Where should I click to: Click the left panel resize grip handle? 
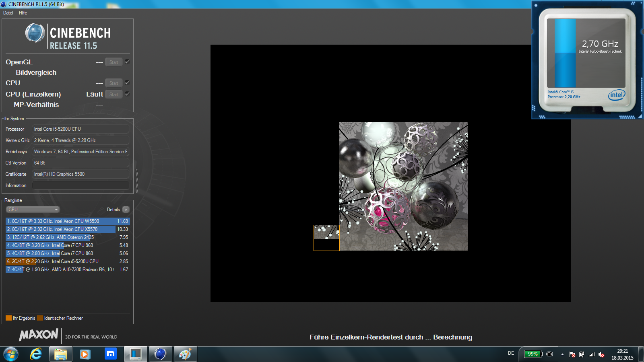[x=137, y=181]
